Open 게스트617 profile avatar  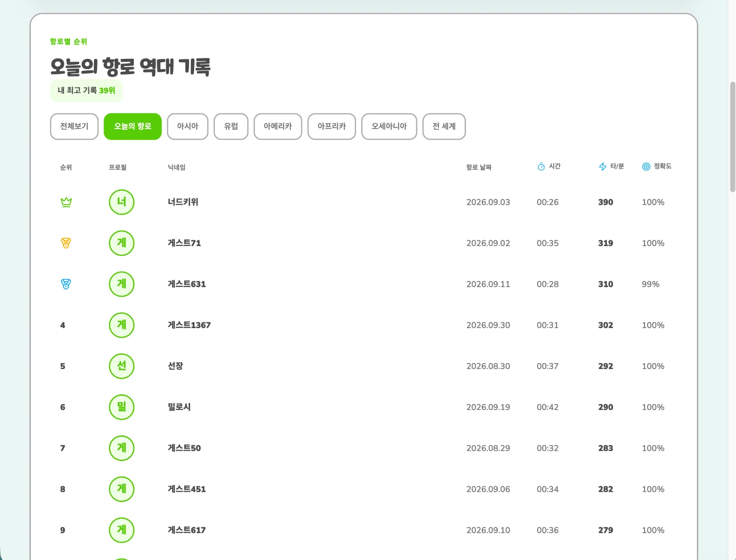coord(121,530)
